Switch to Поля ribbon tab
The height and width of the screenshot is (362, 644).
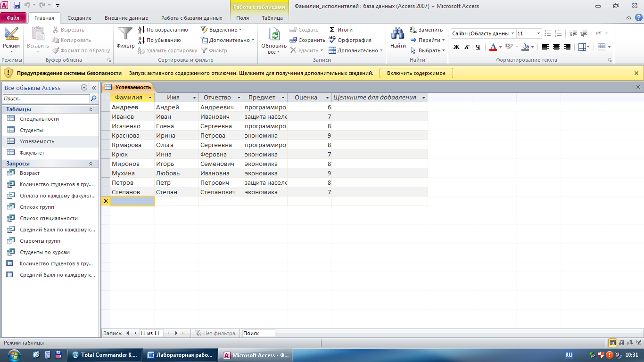[242, 18]
